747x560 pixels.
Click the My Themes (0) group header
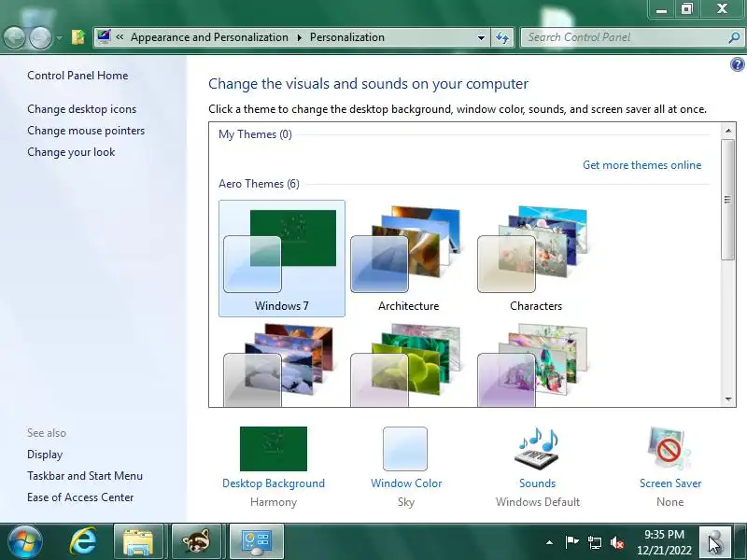(x=255, y=134)
